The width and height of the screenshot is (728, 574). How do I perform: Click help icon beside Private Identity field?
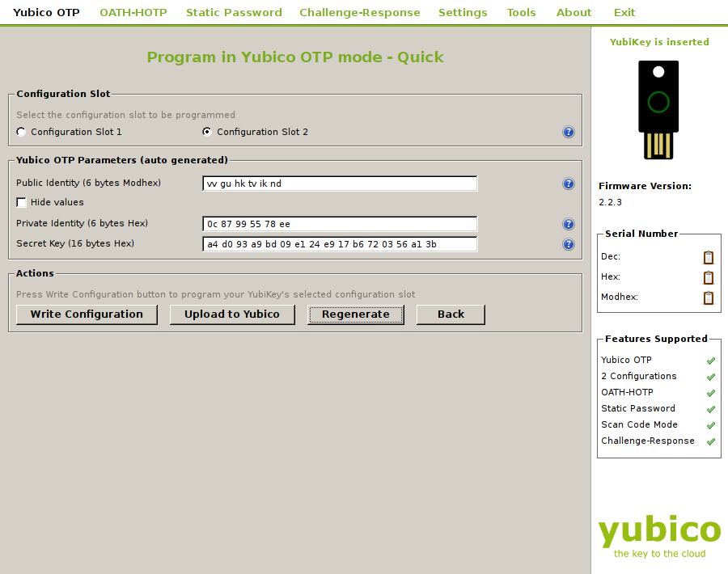569,224
